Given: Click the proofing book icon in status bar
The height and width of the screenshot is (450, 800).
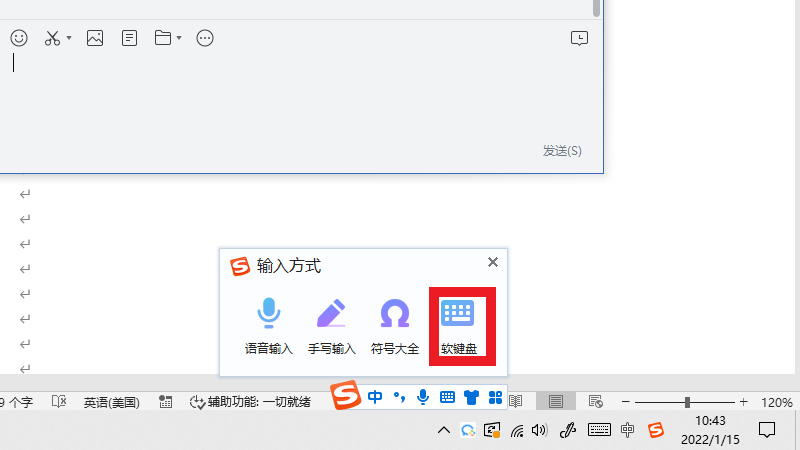Looking at the screenshot, I should click(x=59, y=402).
